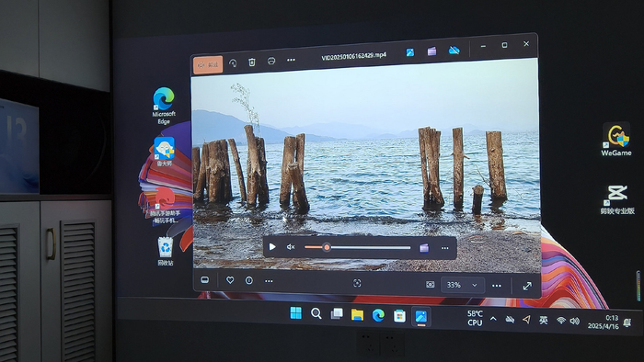Open three-dot menu right of zoom dropdown
644x362 pixels.
(x=497, y=286)
